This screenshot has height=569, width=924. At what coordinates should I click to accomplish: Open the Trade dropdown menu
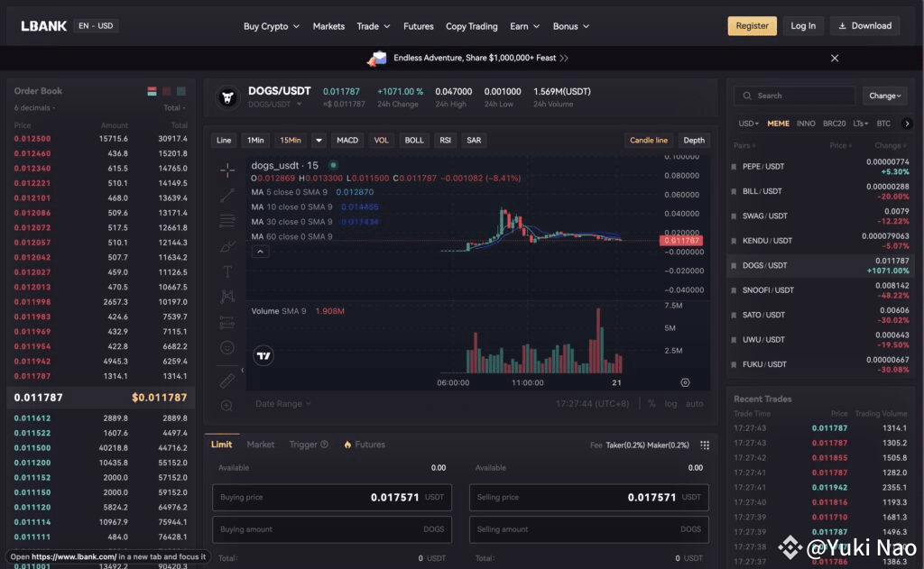tap(374, 26)
